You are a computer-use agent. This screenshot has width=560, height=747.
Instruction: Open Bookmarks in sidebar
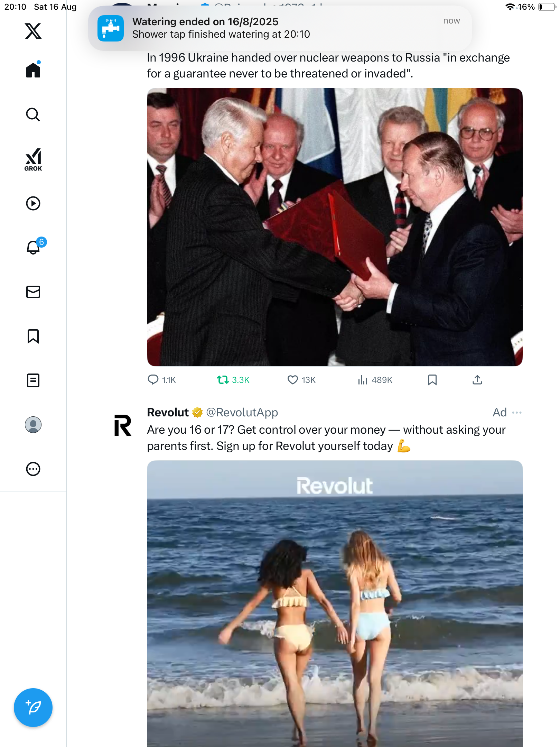(33, 336)
